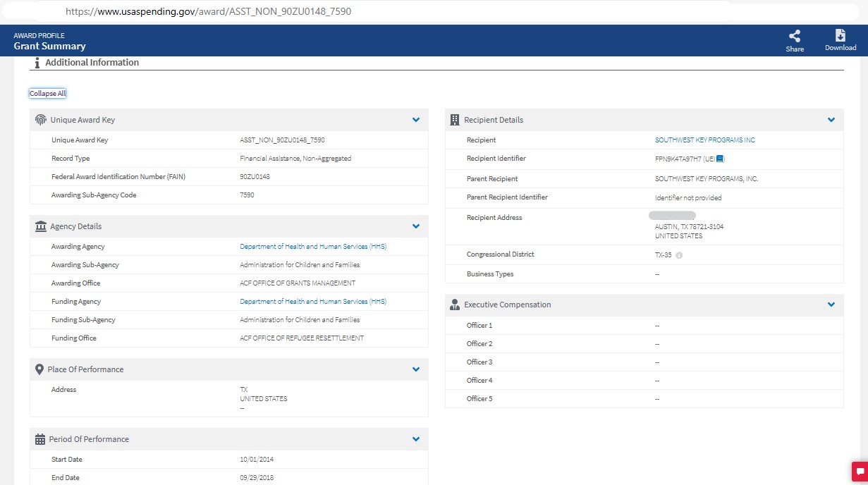Click the Officer 5 row label

click(x=479, y=399)
